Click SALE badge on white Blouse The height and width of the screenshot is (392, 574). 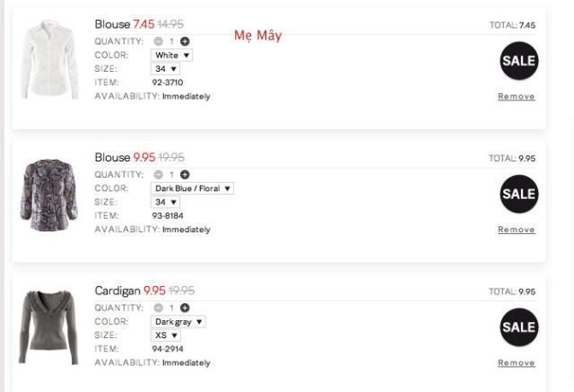tap(518, 60)
